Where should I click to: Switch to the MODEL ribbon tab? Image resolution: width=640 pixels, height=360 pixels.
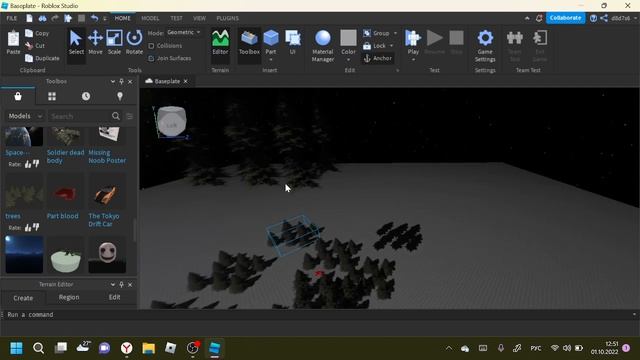[x=150, y=18]
